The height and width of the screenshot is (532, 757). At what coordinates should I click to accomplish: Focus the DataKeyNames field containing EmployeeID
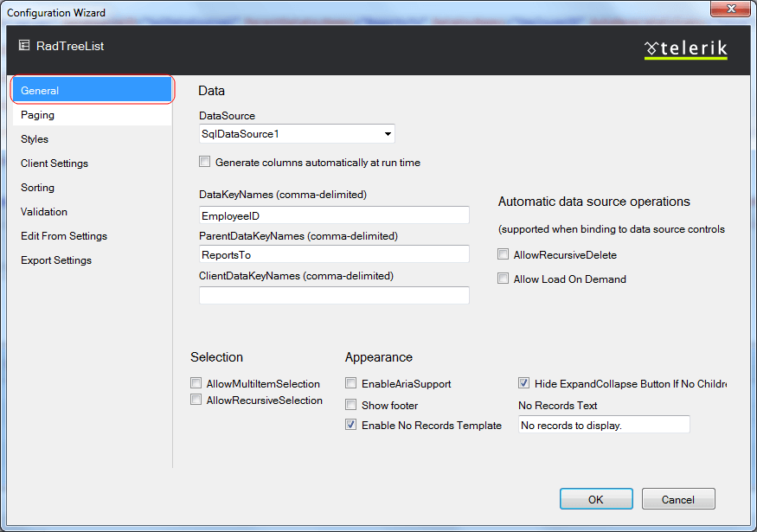pos(334,215)
